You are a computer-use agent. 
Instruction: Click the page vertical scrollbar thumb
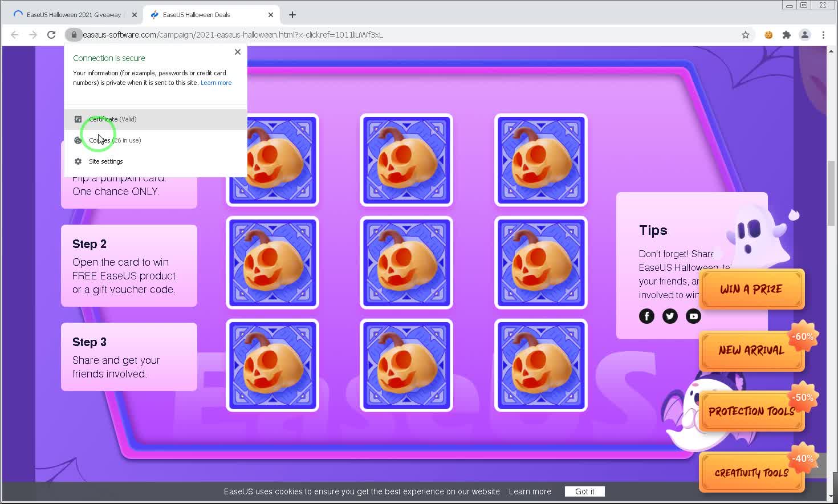coord(831,194)
